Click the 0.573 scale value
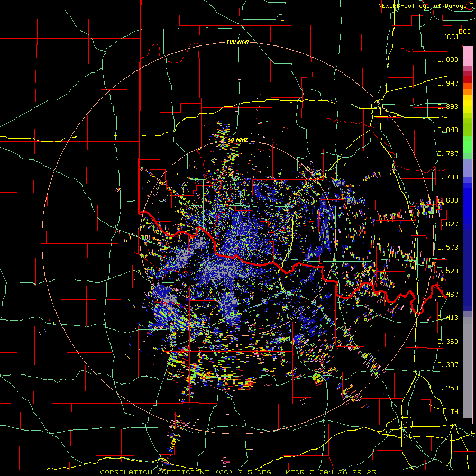The image size is (476, 476). 448,248
